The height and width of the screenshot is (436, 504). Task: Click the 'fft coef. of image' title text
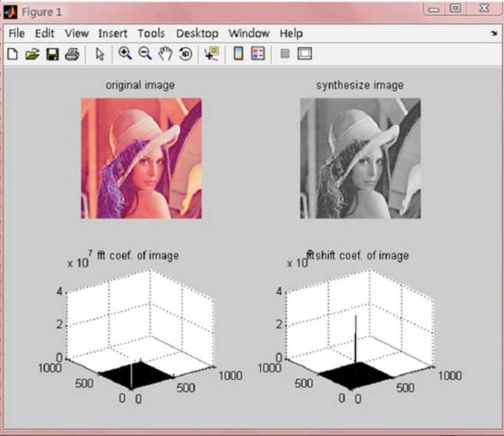point(137,256)
